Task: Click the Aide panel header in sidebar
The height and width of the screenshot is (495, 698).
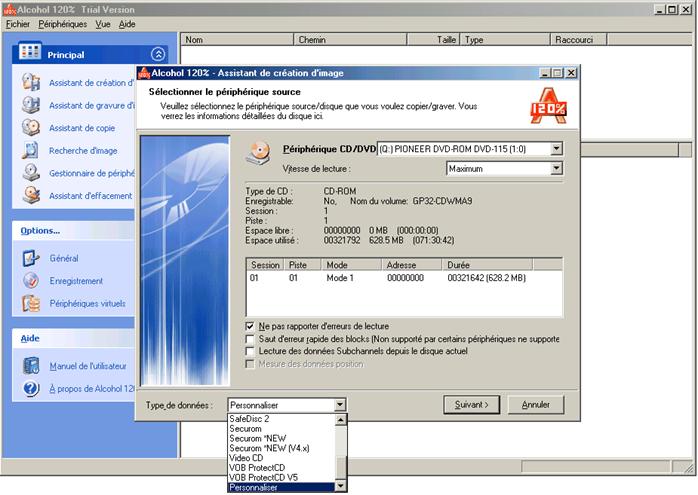Action: tap(73, 338)
